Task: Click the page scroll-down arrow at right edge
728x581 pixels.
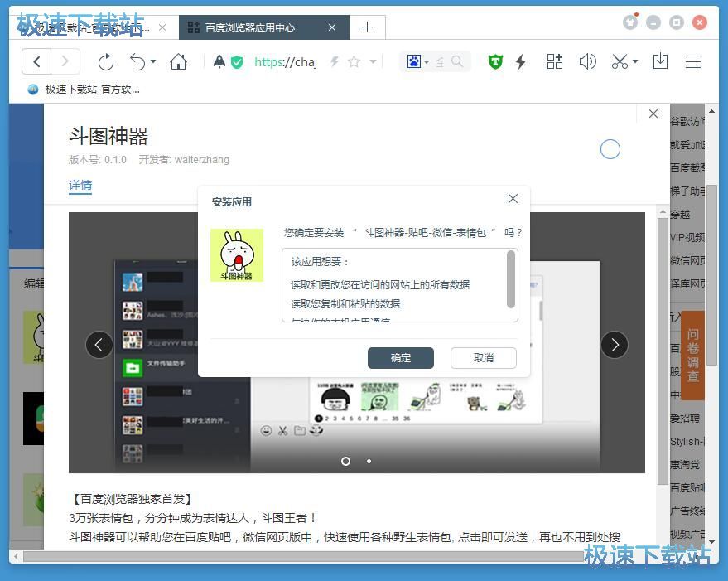Action: coord(711,542)
